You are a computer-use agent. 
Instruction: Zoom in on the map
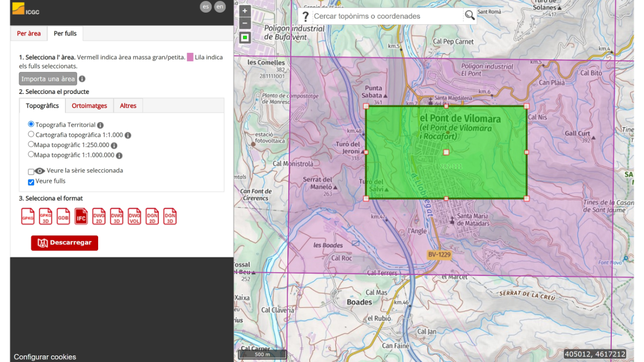(245, 11)
